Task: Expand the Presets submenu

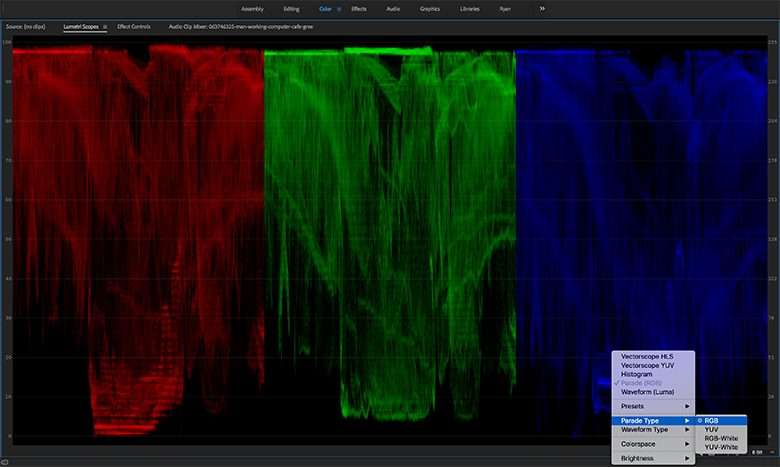Action: [x=653, y=406]
